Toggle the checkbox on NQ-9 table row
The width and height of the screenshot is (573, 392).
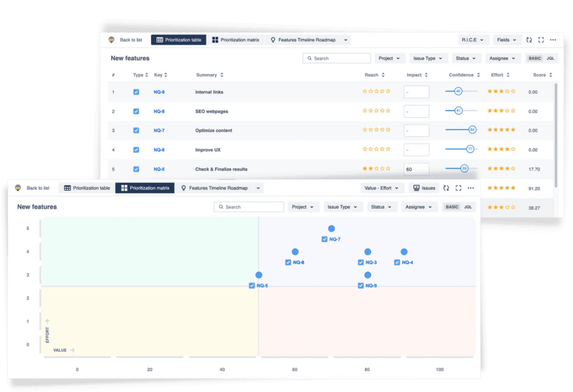coord(135,91)
